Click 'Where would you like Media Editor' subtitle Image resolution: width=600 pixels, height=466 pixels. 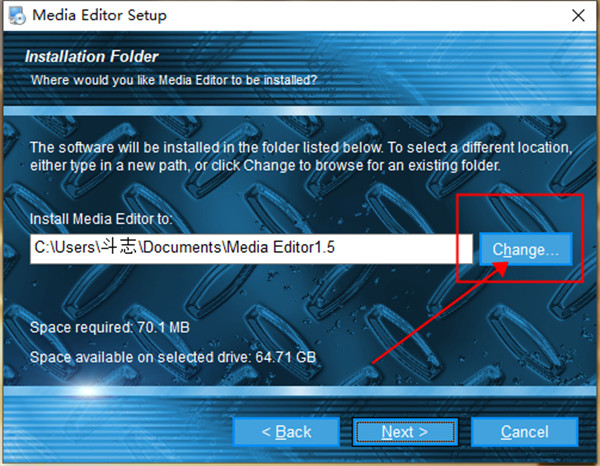tap(174, 80)
